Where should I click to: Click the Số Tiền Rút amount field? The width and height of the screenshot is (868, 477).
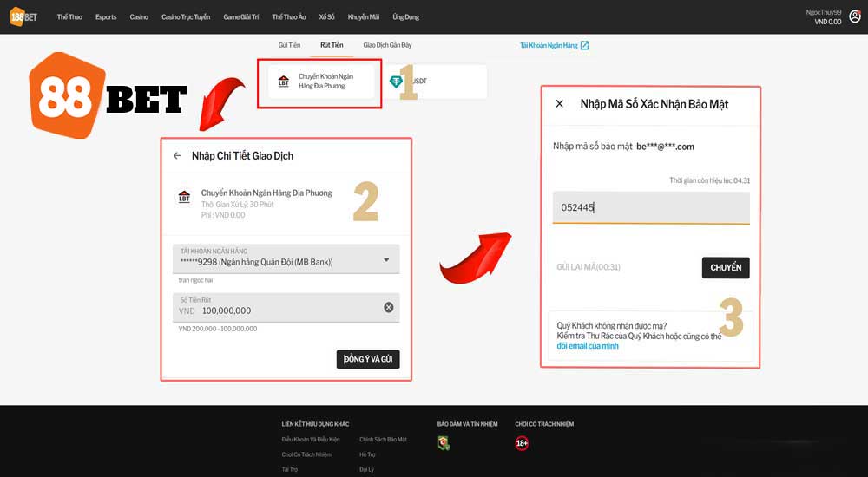coord(286,307)
